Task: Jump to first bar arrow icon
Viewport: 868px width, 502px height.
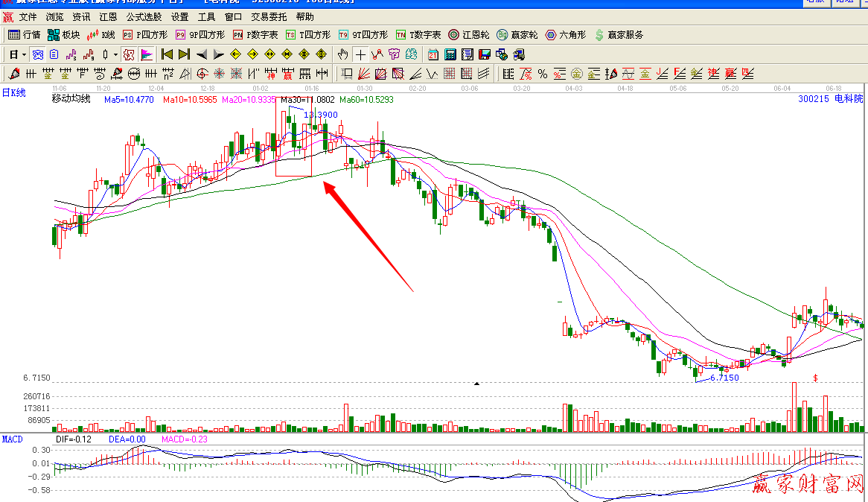Action: 167,54
